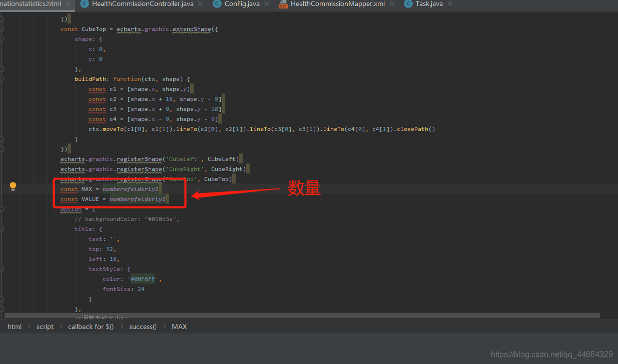
Task: Switch to the nationstatistics.html tab
Action: [31, 4]
